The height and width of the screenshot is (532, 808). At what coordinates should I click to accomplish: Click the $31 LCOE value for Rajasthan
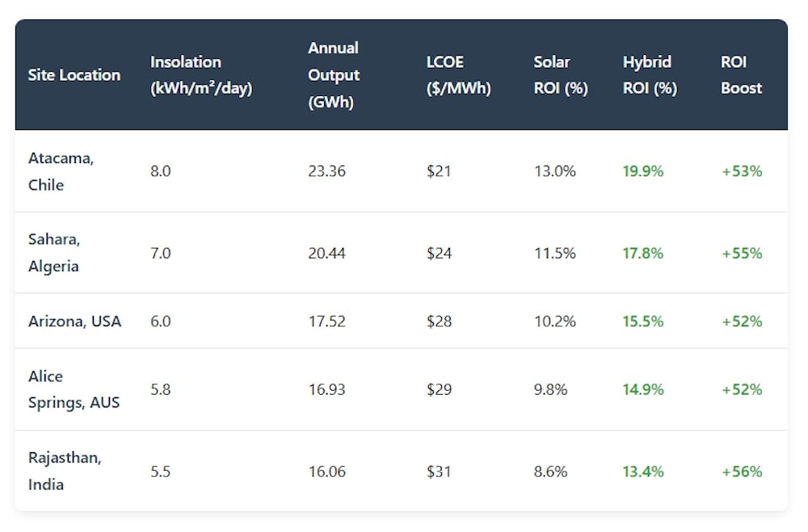tap(440, 471)
